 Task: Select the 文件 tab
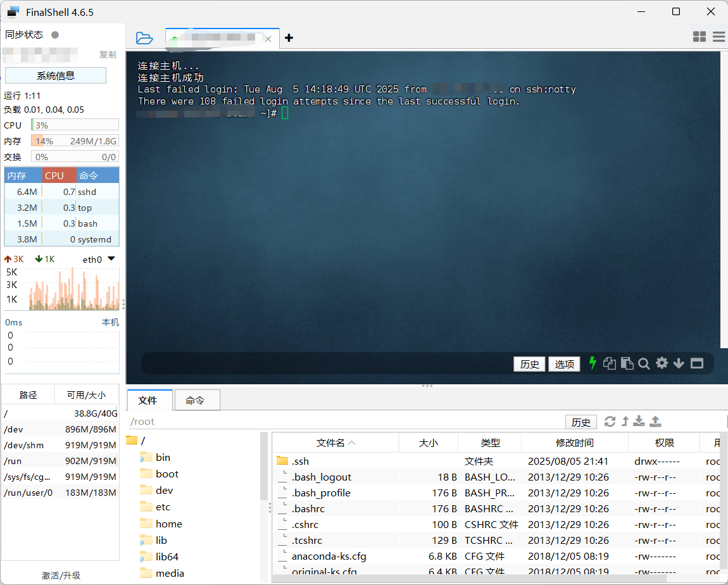click(147, 400)
